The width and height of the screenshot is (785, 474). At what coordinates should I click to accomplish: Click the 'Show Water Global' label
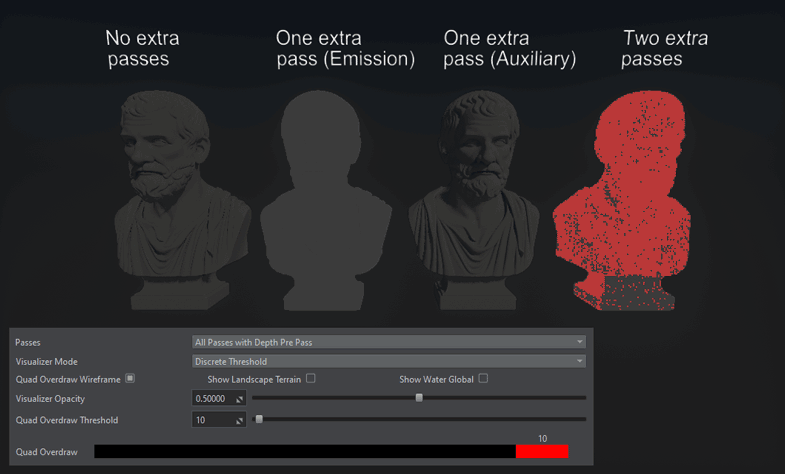click(437, 379)
